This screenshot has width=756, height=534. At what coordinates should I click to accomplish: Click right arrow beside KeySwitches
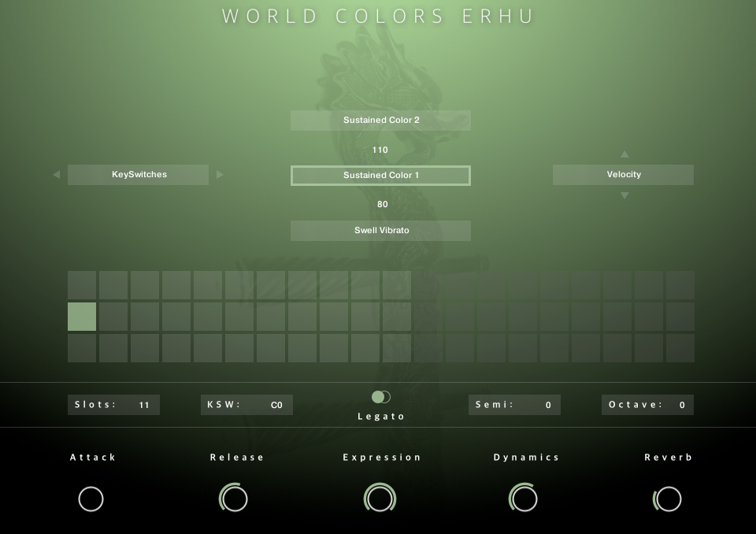(x=220, y=175)
